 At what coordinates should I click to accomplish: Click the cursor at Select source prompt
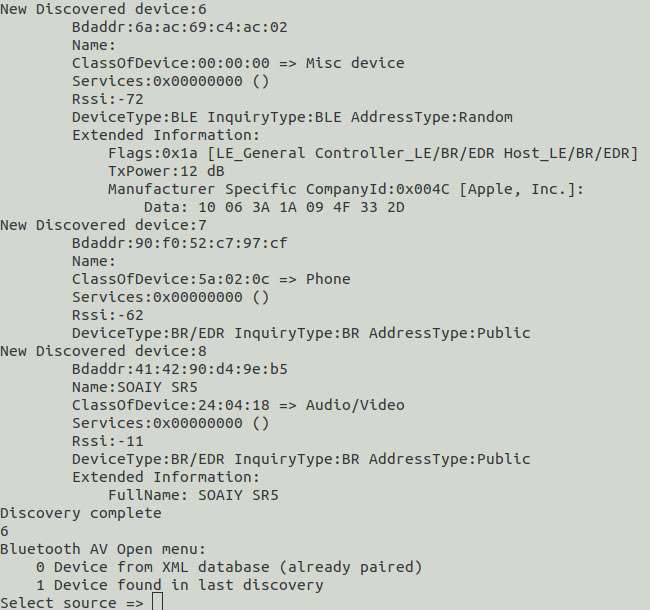click(x=158, y=602)
